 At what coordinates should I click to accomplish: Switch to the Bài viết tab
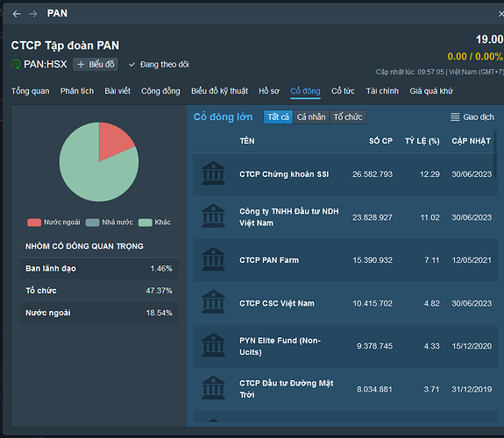tap(117, 91)
